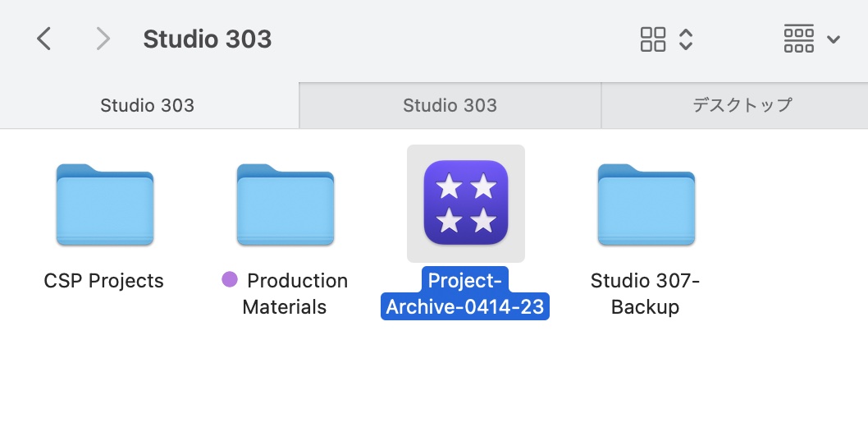Screen dimensions: 868x432
Task: Select the Production Materials folder icon
Action: (285, 205)
